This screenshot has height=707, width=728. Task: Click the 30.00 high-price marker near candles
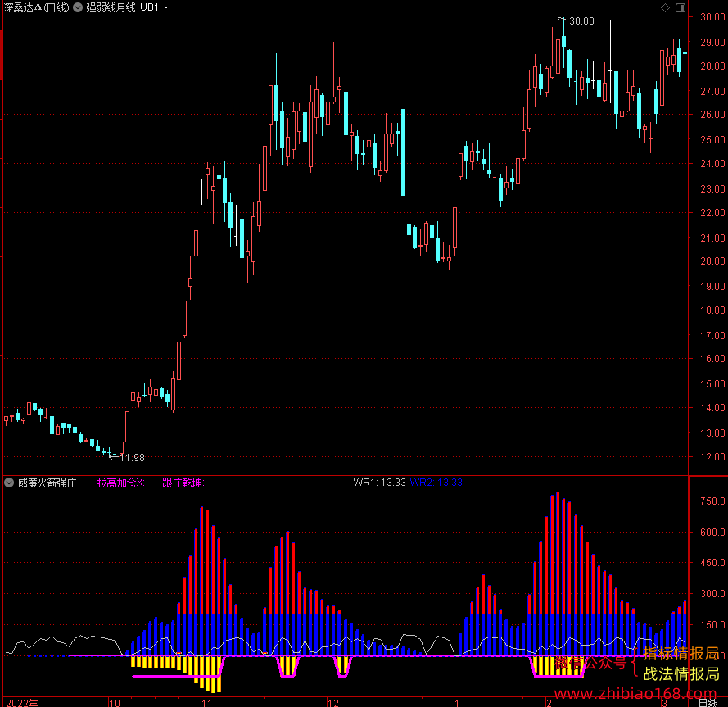coord(581,21)
